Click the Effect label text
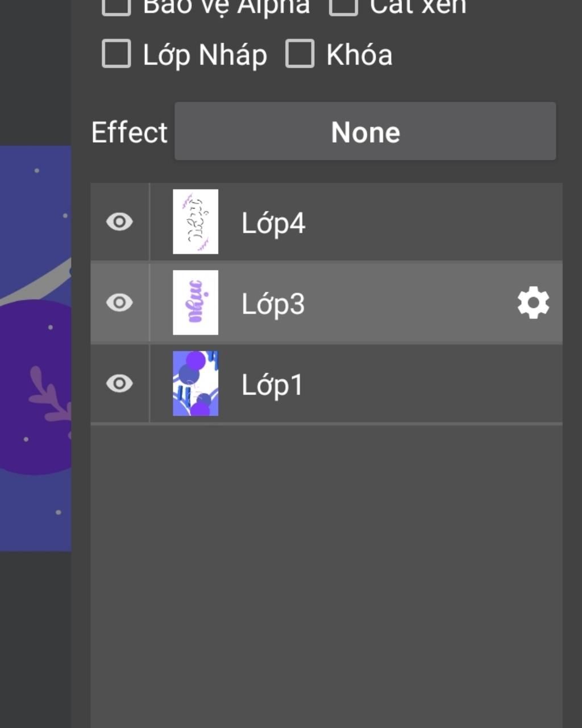Screen dimensions: 582x728 (130, 133)
